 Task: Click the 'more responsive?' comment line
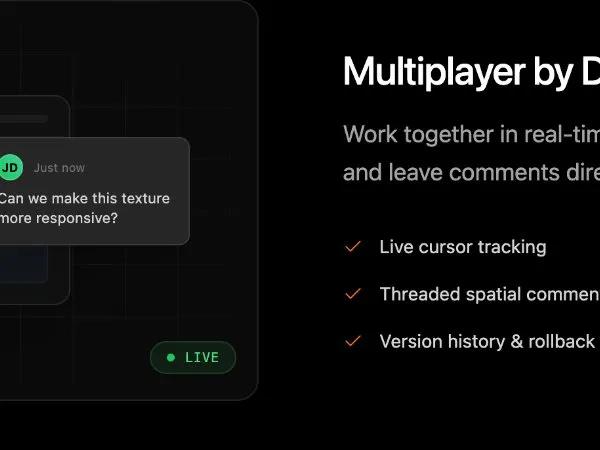tap(59, 218)
